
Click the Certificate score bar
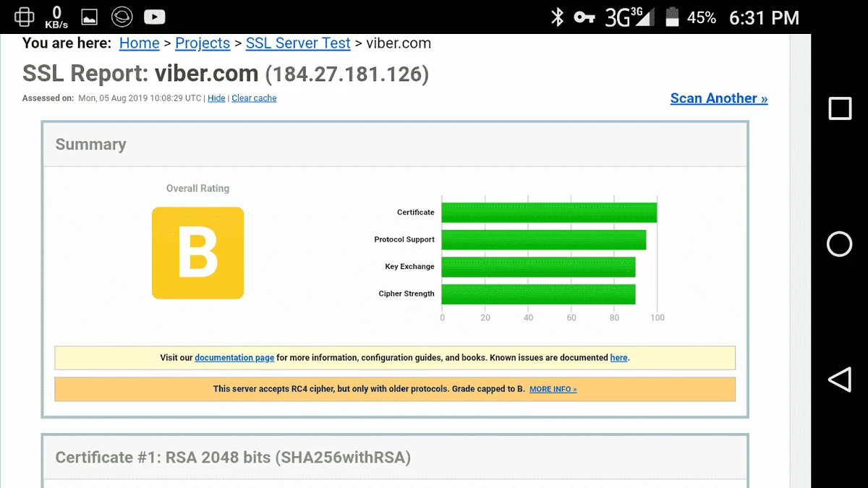[549, 213]
